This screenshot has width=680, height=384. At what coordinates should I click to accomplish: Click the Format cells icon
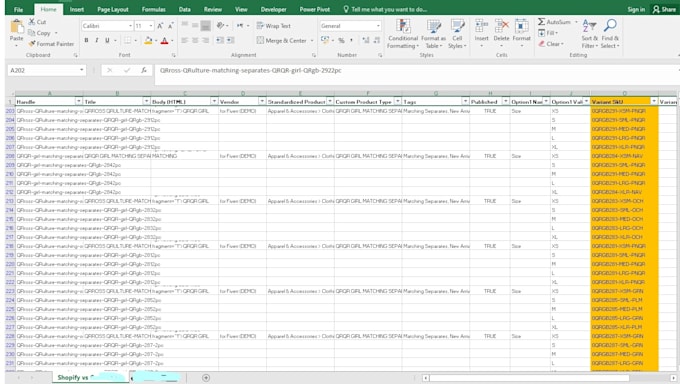[521, 26]
